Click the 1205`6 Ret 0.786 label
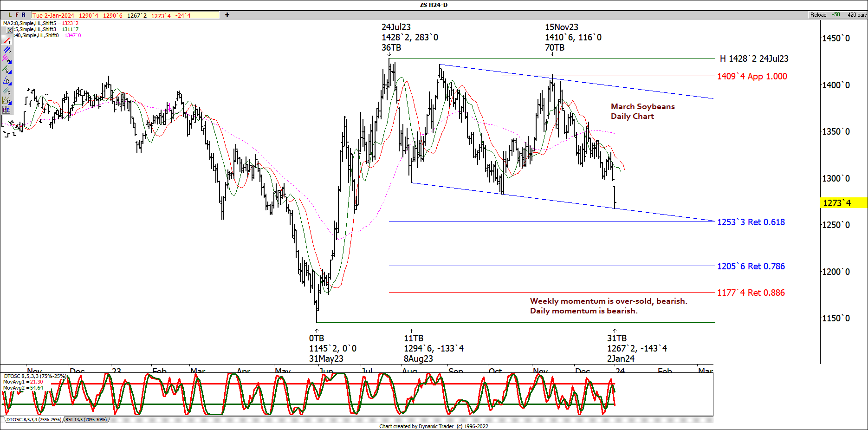Image resolution: width=868 pixels, height=430 pixels. coord(751,266)
